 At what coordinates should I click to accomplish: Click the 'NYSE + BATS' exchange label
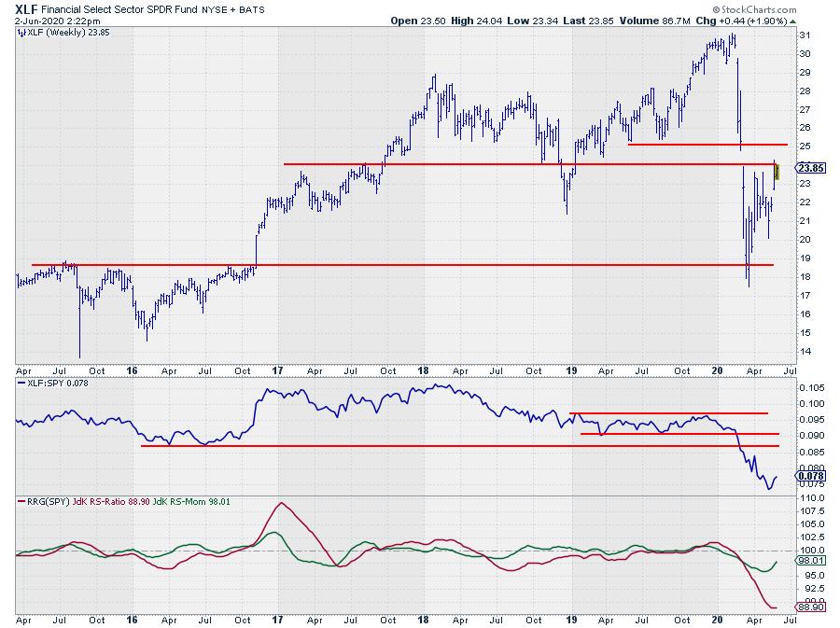tap(233, 9)
